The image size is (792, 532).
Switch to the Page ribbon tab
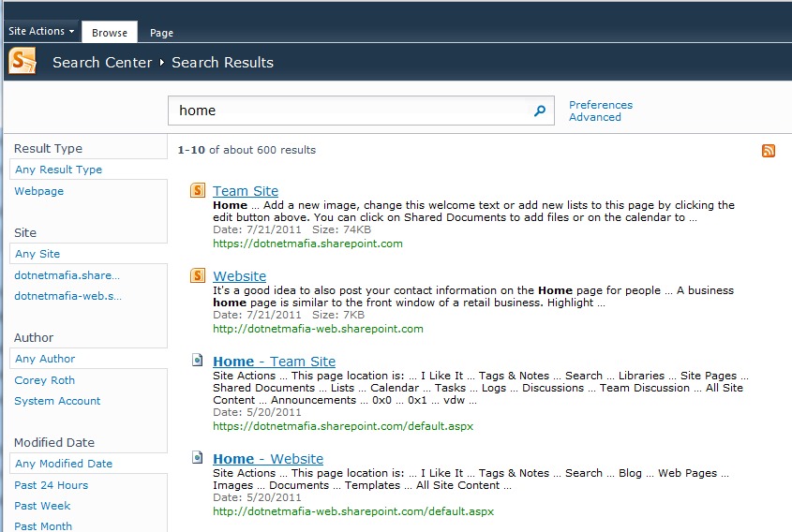(x=161, y=33)
